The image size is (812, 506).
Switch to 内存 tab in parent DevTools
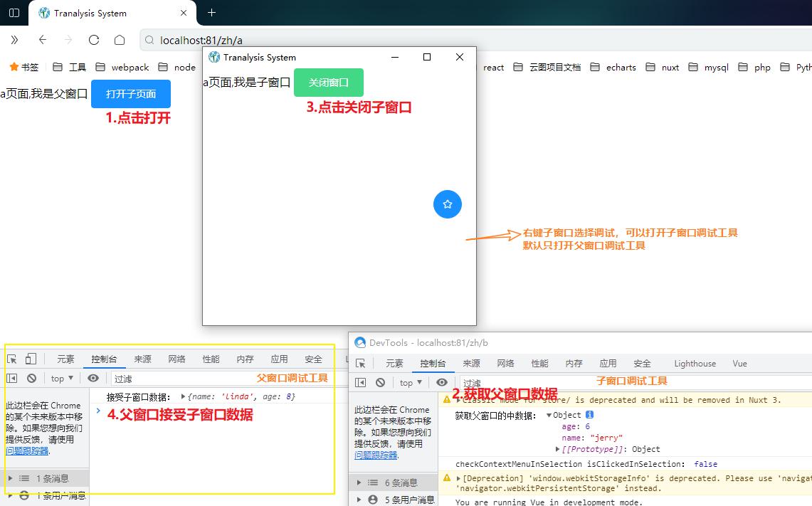(245, 359)
